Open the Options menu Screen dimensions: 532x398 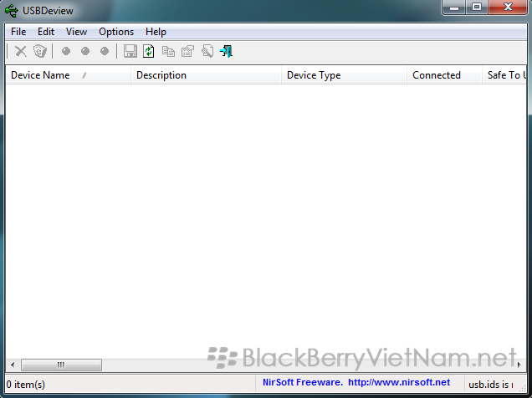[116, 32]
